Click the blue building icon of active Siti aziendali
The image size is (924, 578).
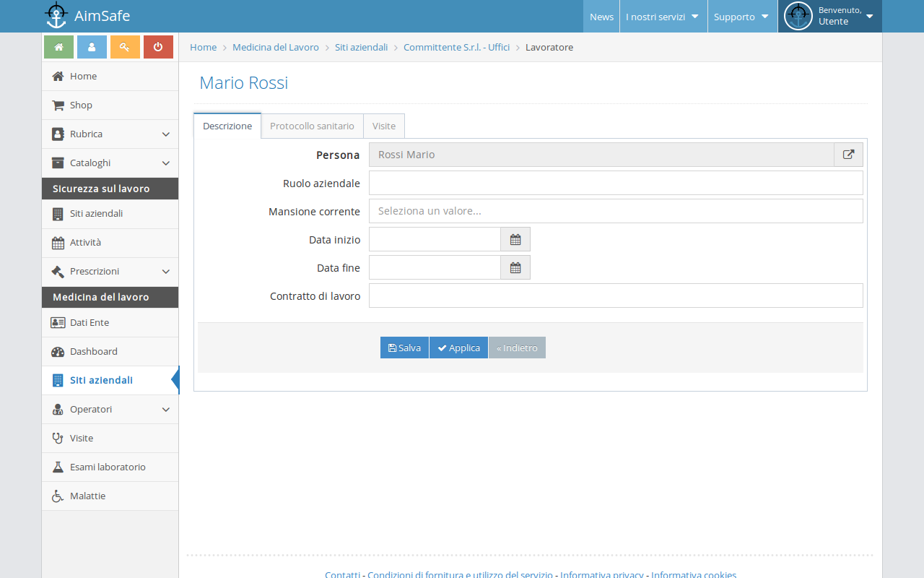coord(58,380)
